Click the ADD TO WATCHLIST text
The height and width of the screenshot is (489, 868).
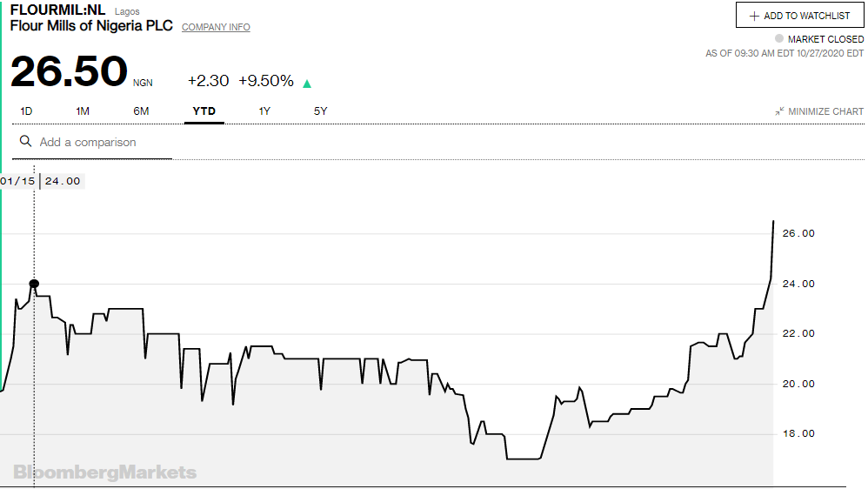tap(806, 16)
